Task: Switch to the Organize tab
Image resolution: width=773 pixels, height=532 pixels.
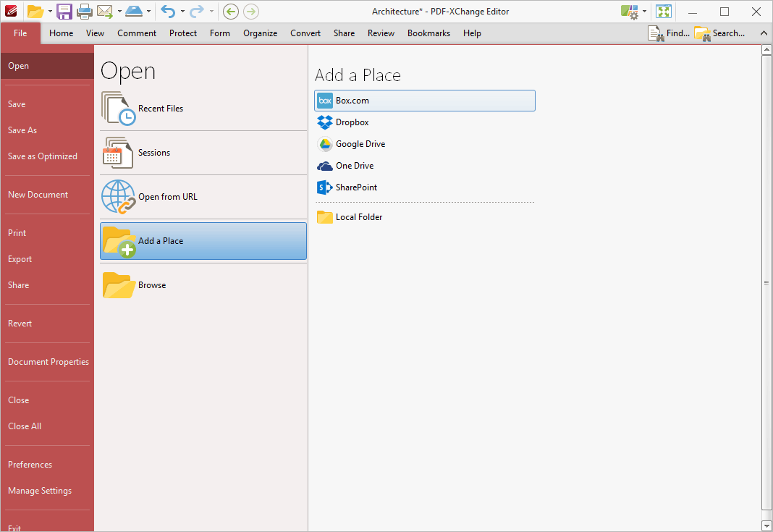Action: click(x=261, y=33)
